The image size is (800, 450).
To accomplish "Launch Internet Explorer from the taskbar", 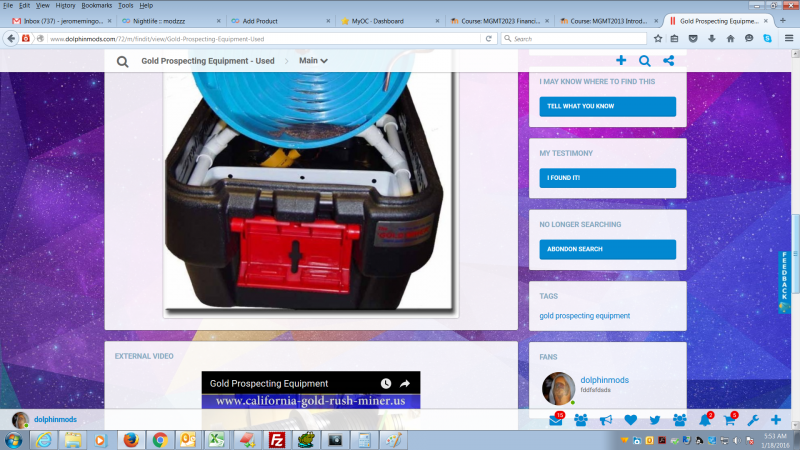I will pos(44,440).
